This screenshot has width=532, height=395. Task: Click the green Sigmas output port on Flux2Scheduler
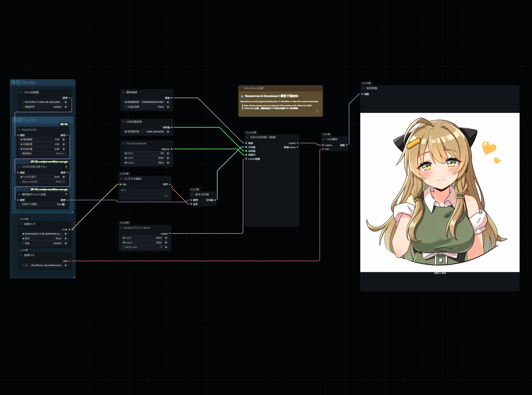point(172,149)
